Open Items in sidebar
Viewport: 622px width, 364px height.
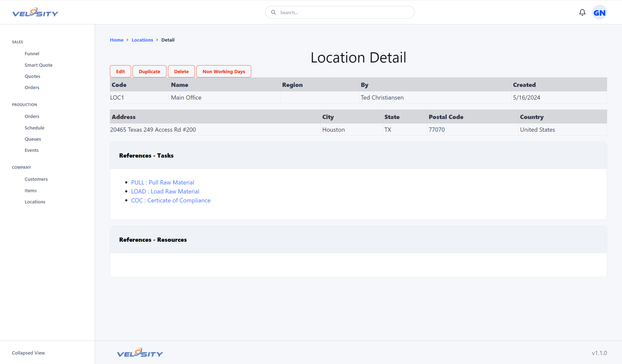(31, 190)
